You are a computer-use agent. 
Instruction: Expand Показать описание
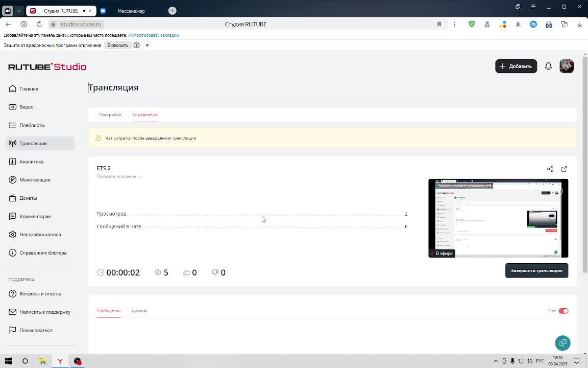(x=119, y=176)
